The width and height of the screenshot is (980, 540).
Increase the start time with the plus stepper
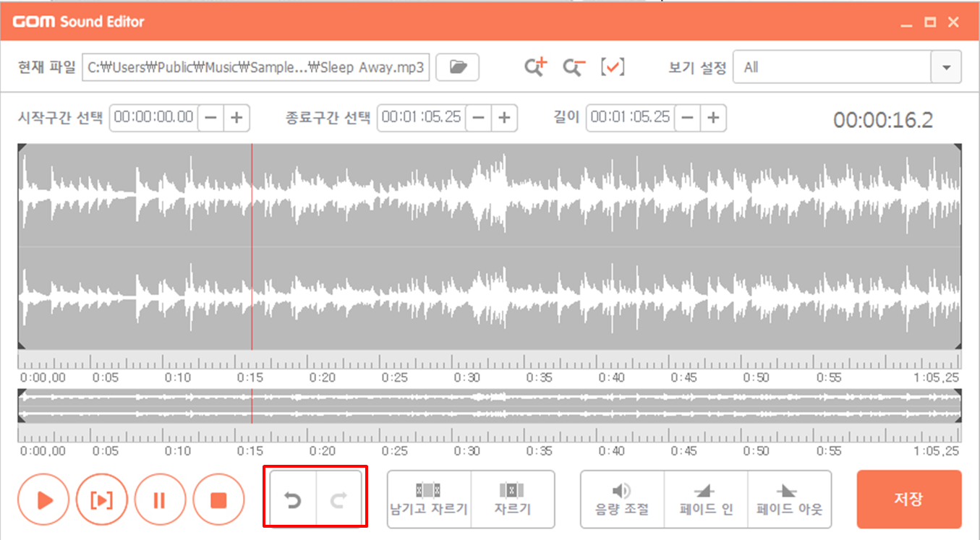[x=237, y=118]
